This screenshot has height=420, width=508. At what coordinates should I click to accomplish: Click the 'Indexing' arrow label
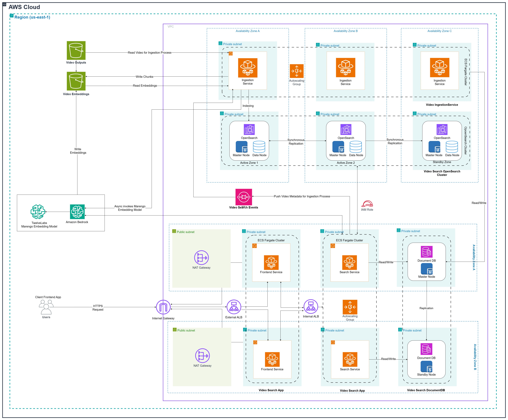[248, 106]
